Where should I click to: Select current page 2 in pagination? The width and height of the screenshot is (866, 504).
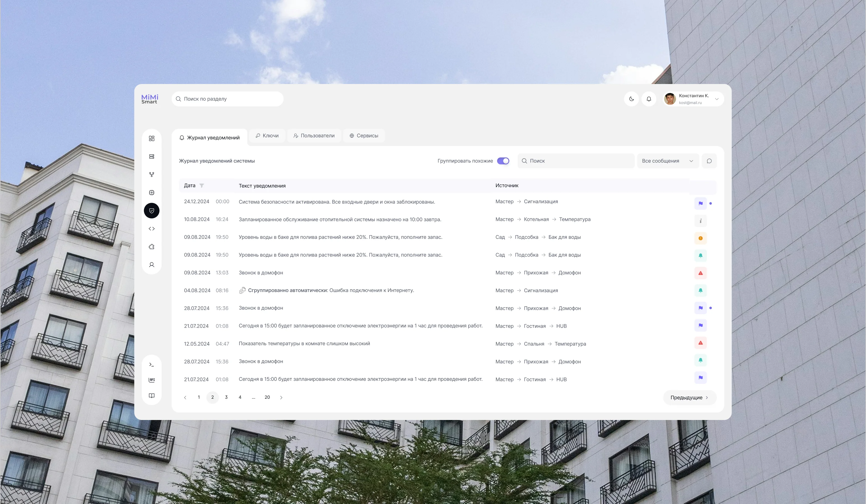click(x=212, y=397)
